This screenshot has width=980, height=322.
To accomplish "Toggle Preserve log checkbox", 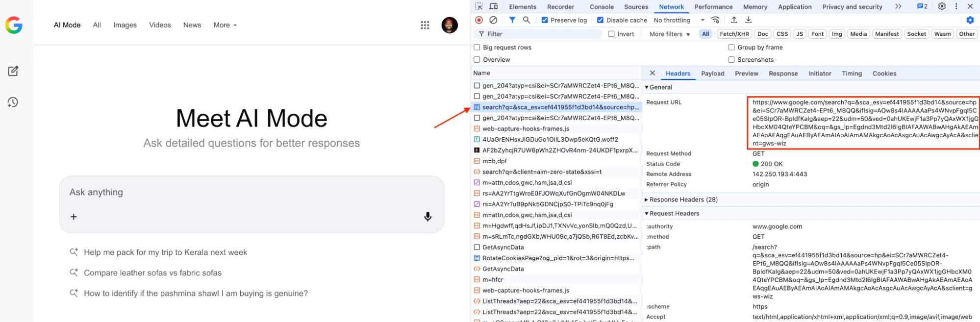I will pos(545,20).
